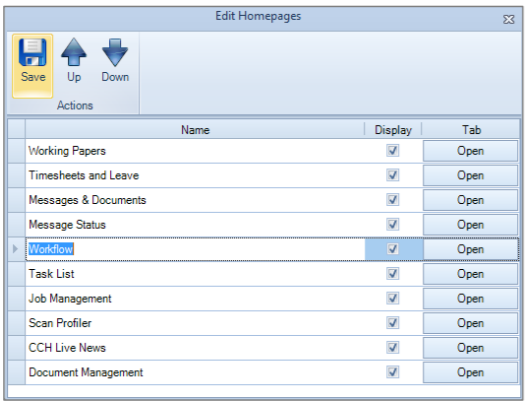
Task: Toggle Display checkbox for Scan Profiler
Action: (393, 323)
